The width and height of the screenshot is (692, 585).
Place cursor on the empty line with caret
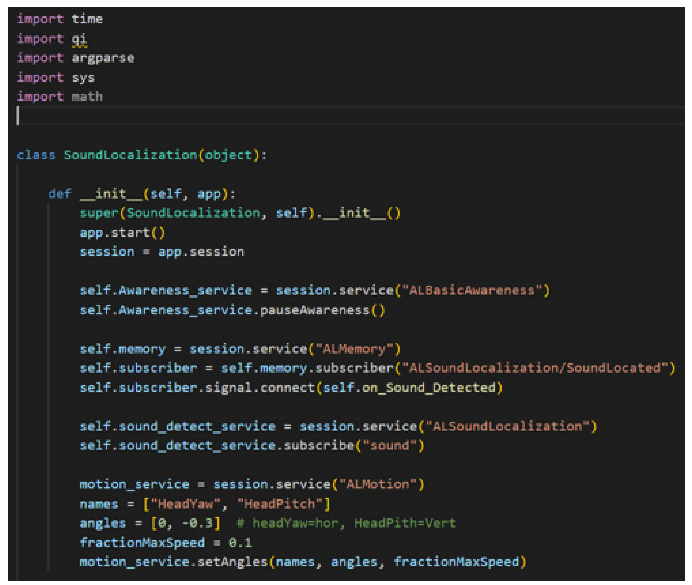[350, 116]
